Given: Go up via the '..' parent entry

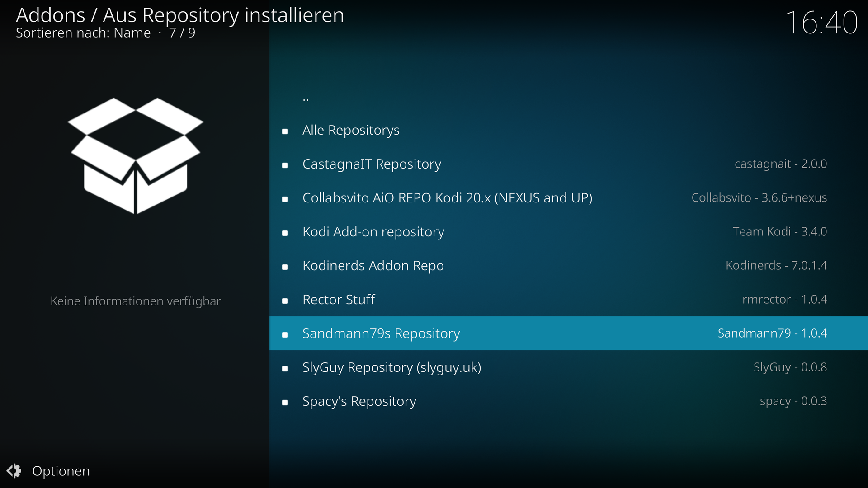Looking at the screenshot, I should (568, 96).
